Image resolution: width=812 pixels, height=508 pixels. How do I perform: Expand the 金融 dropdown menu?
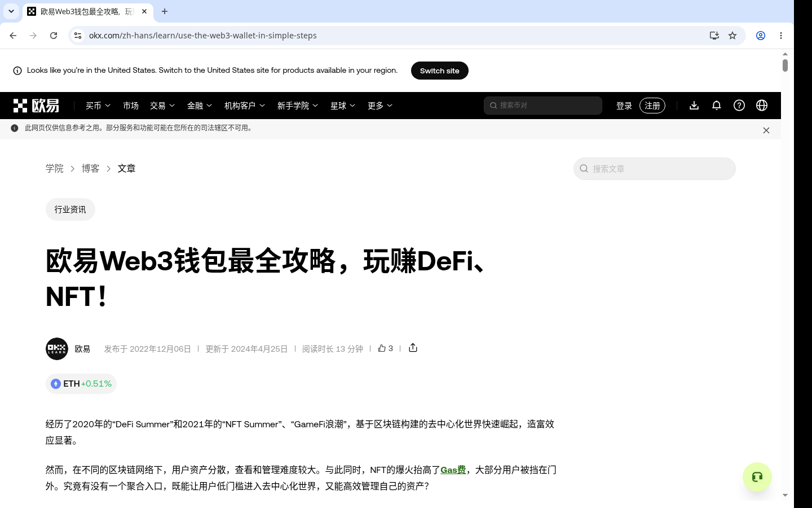click(200, 106)
